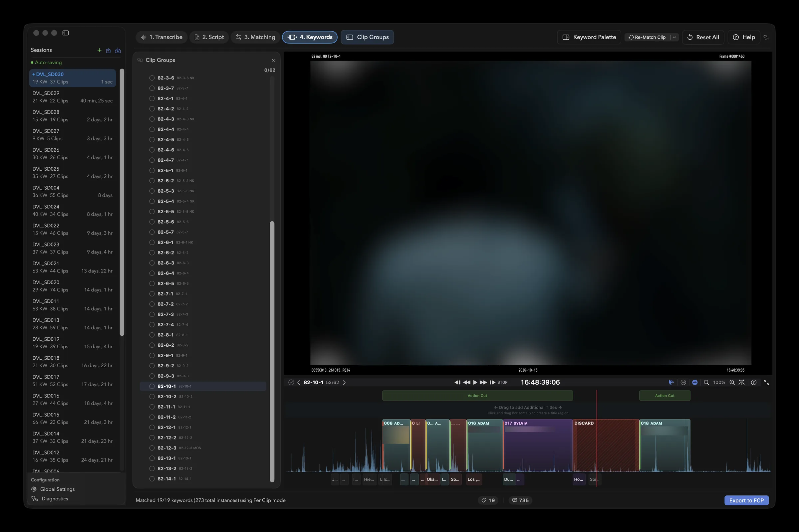Play the current clip

click(x=475, y=382)
